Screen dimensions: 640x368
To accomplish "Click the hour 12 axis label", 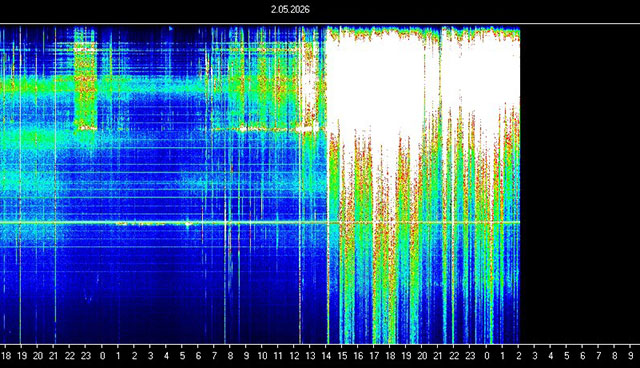I will tap(294, 356).
